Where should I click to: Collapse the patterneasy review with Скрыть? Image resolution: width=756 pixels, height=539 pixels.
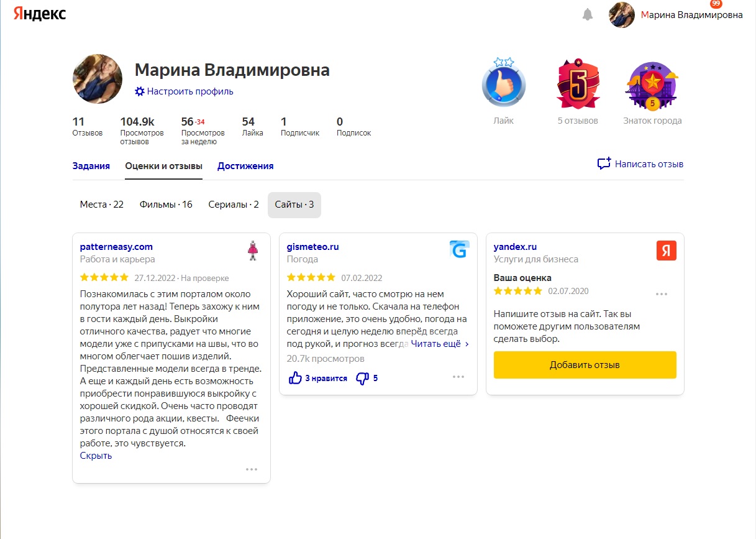pyautogui.click(x=96, y=456)
